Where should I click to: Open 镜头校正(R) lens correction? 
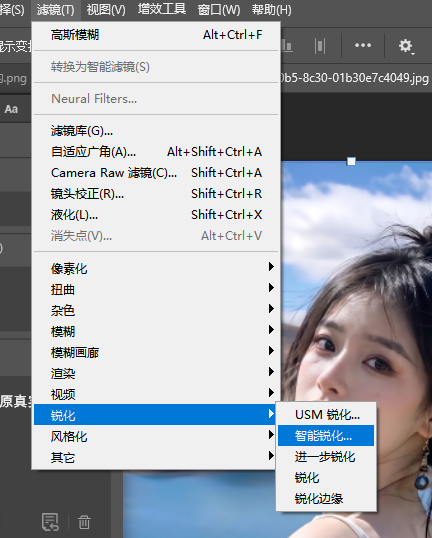(x=156, y=194)
